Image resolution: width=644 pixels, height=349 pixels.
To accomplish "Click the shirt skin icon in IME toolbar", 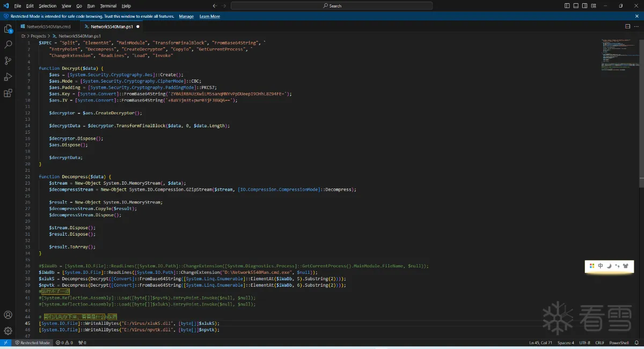I will coord(626,266).
